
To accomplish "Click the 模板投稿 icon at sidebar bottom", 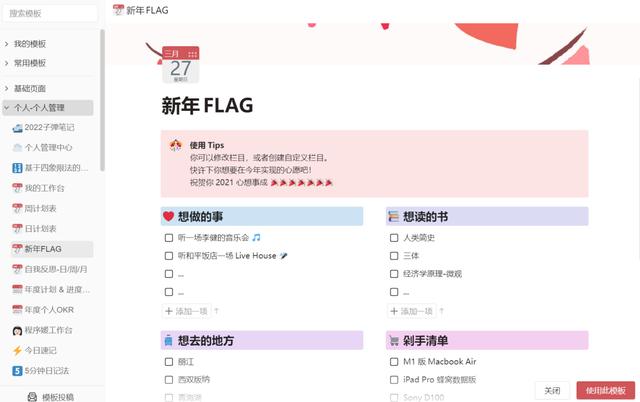I will 29,396.
